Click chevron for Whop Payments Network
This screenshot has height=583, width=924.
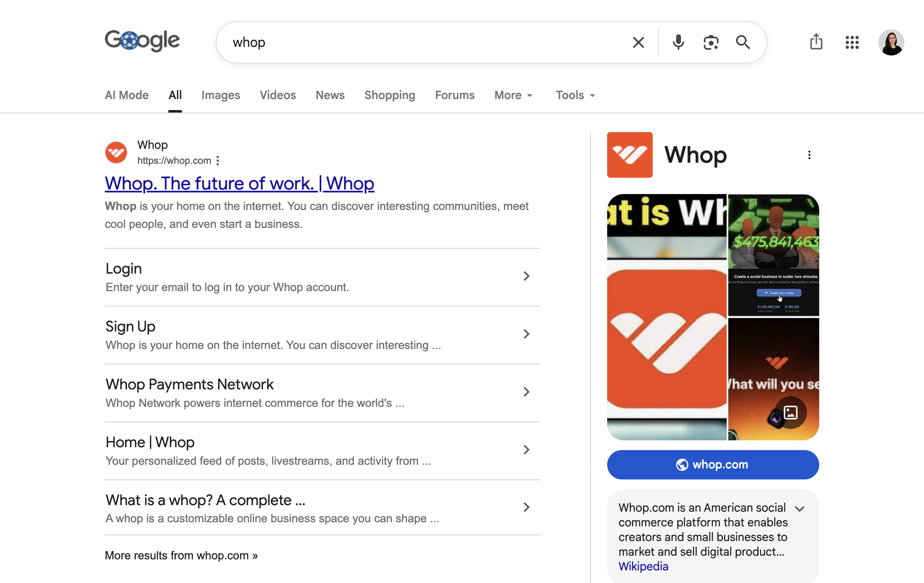[x=526, y=392]
